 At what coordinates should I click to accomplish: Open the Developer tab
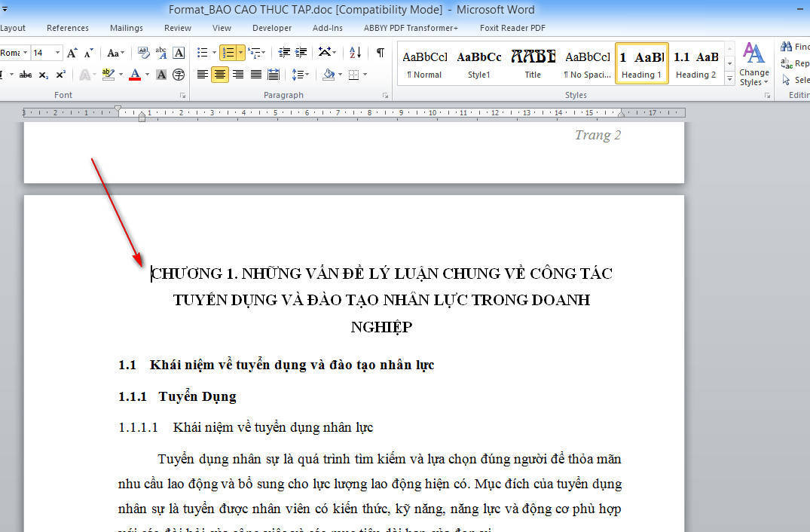click(272, 28)
